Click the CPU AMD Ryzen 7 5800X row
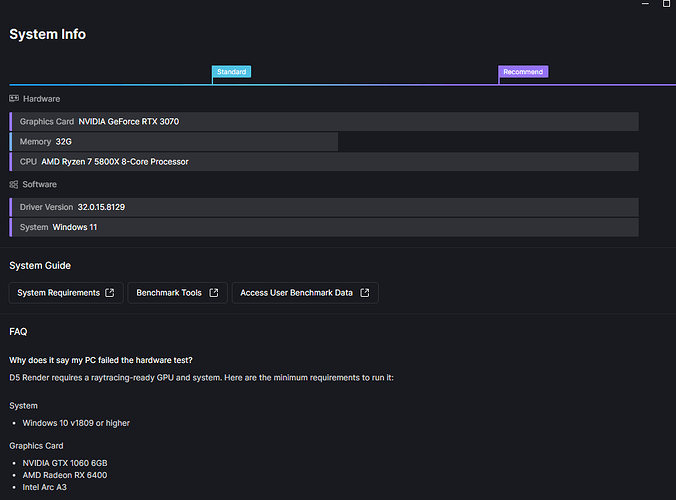The image size is (676, 500). pos(324,162)
